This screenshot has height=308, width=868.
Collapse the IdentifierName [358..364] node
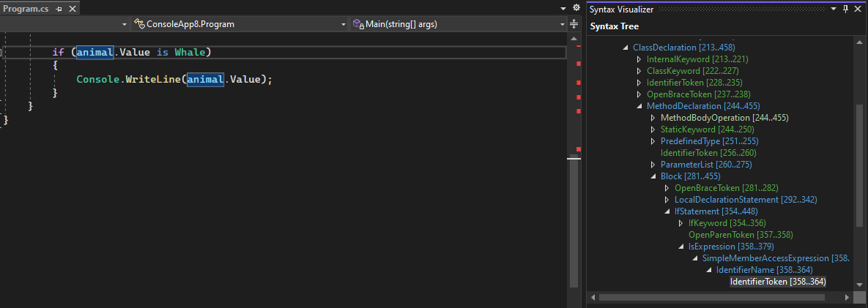tap(709, 271)
